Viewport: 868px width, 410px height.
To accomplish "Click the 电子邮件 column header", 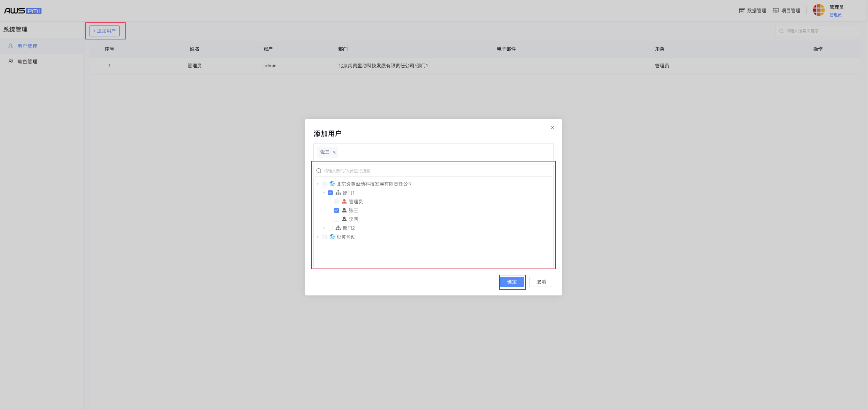I will click(506, 49).
